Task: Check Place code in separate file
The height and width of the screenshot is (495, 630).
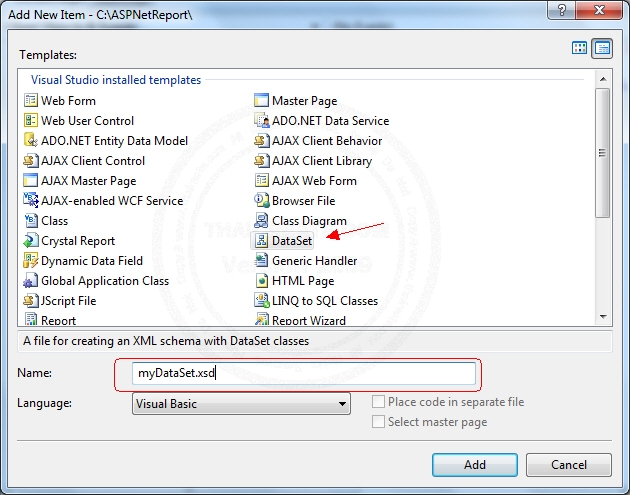Action: [x=378, y=402]
